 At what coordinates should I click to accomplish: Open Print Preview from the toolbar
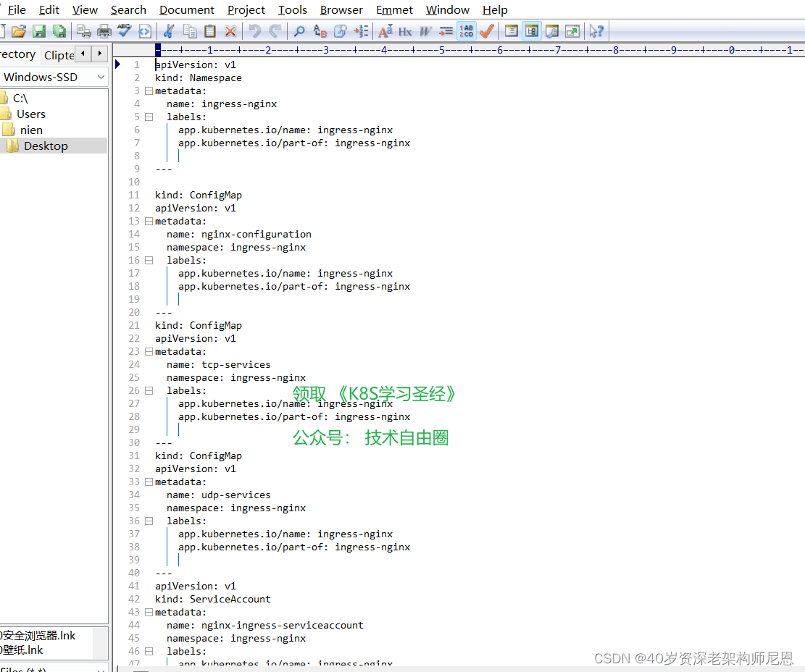83,31
